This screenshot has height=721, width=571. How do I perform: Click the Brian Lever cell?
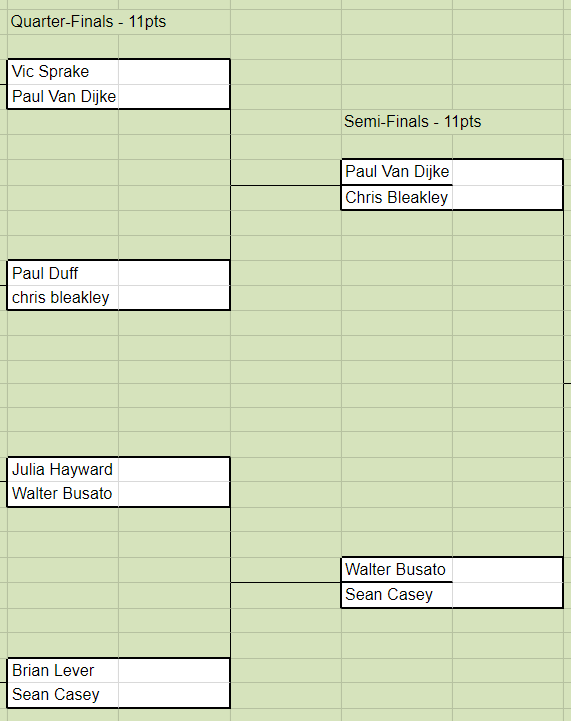coord(63,670)
